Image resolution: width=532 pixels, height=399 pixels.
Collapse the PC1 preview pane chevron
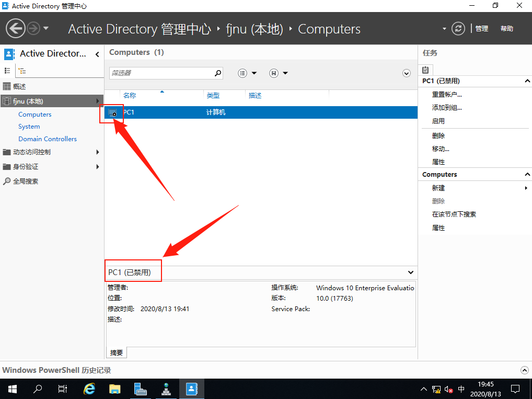click(x=411, y=272)
